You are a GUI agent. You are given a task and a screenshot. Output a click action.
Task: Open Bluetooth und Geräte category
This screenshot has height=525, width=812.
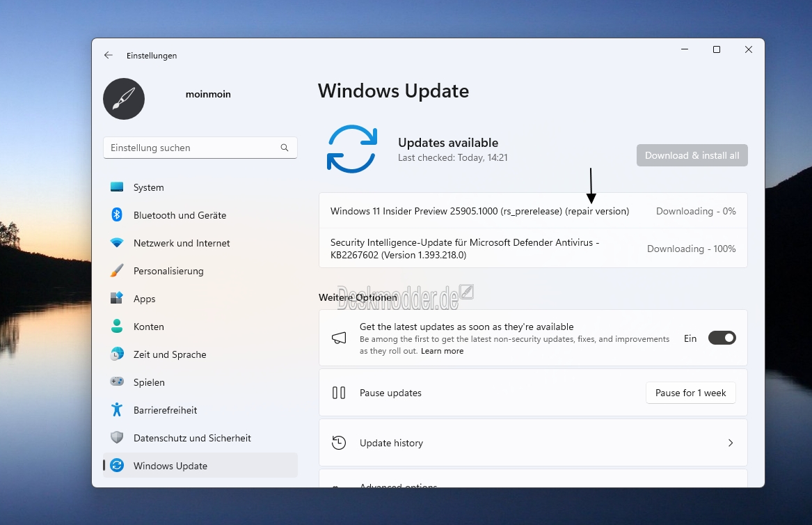[200, 215]
